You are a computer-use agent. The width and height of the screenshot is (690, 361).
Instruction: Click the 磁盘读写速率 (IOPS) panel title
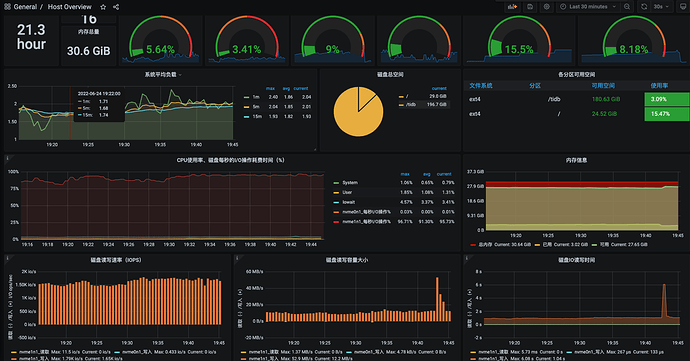116,260
